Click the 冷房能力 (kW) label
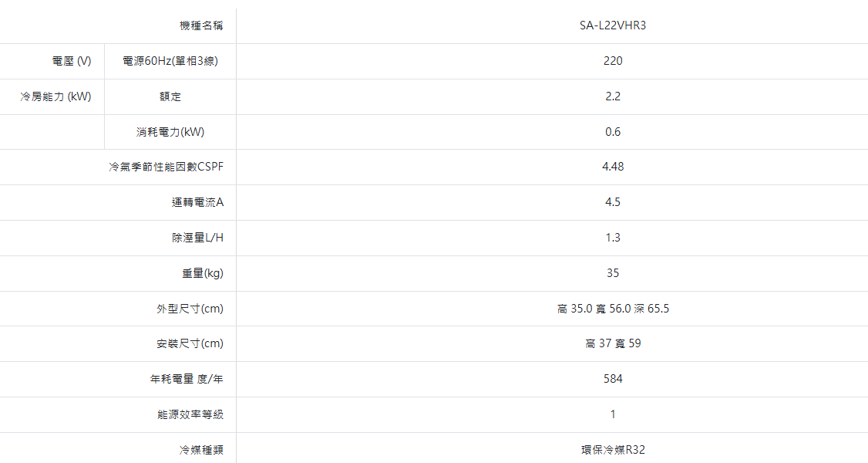 click(x=56, y=96)
